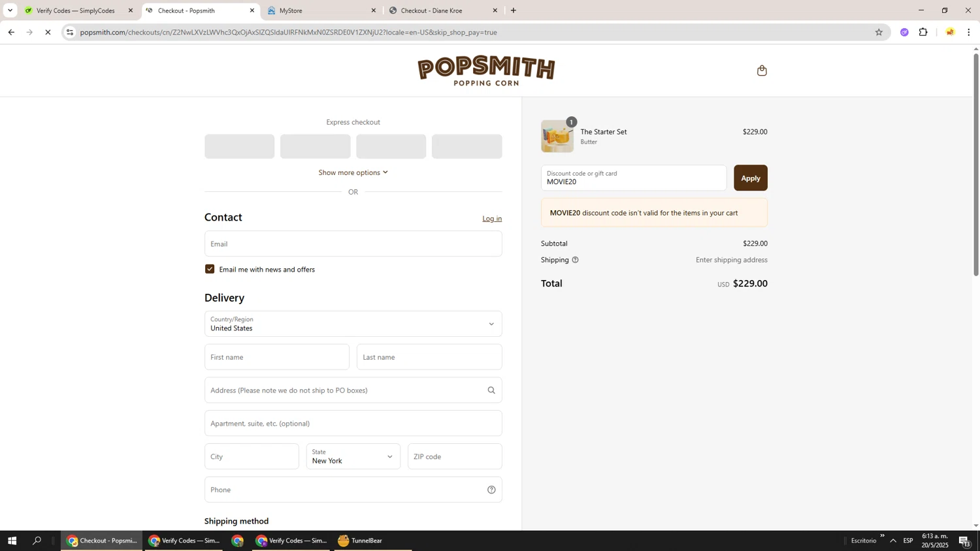Click the ZIP code field

pos(455,456)
